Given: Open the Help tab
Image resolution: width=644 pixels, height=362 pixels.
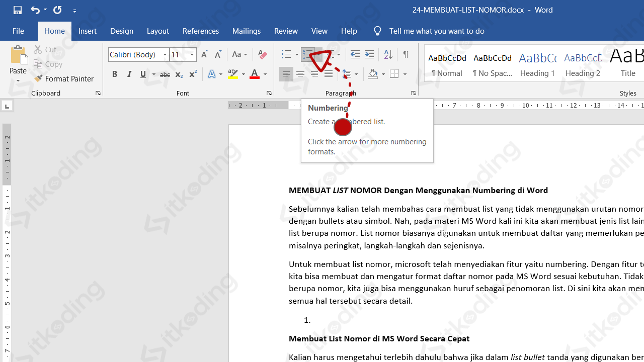Looking at the screenshot, I should (349, 31).
